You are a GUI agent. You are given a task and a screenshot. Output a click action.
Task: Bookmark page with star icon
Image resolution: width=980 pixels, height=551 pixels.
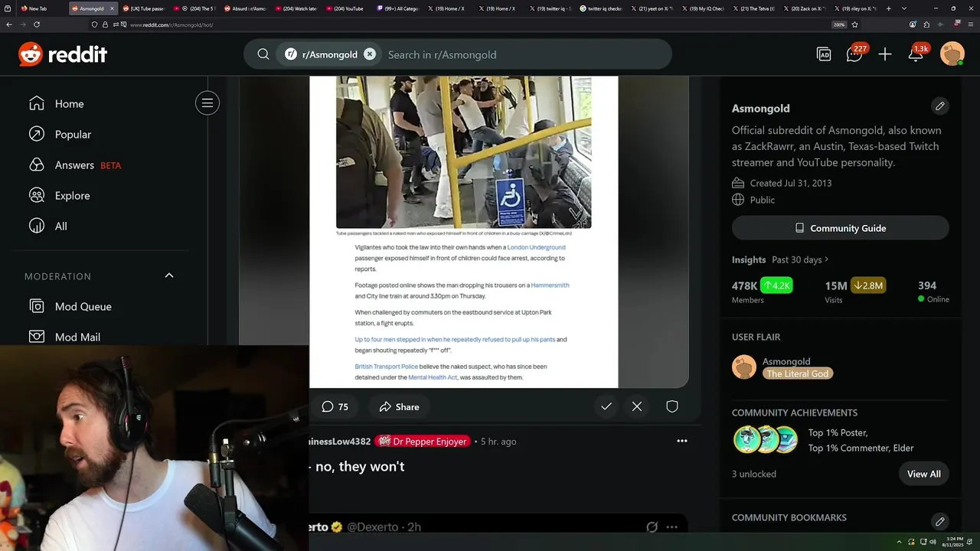[854, 24]
